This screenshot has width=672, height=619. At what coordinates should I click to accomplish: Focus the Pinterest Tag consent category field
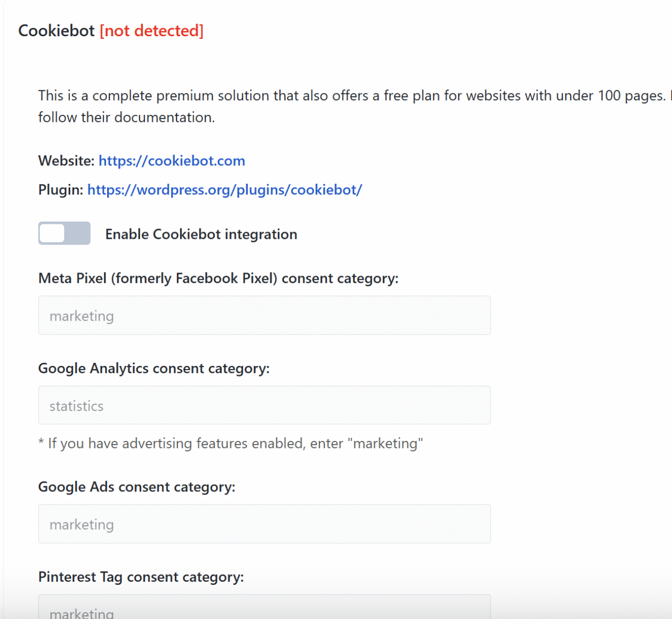265,607
